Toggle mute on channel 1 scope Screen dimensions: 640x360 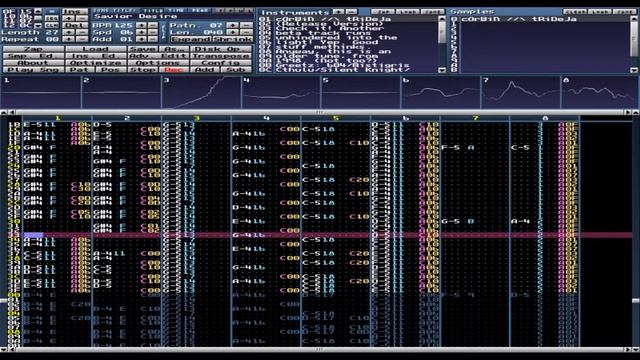(x=41, y=92)
